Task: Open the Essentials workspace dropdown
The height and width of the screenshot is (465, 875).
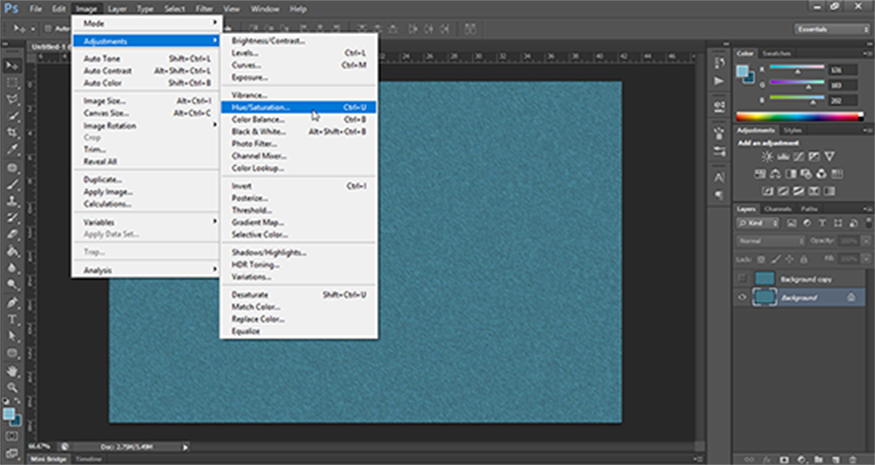Action: click(x=831, y=30)
